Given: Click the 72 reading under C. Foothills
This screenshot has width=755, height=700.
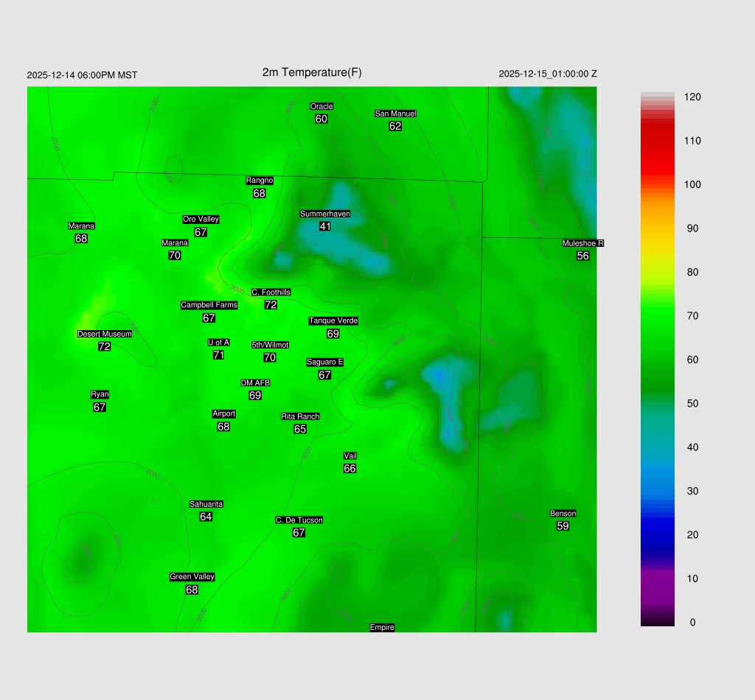Looking at the screenshot, I should 271,305.
